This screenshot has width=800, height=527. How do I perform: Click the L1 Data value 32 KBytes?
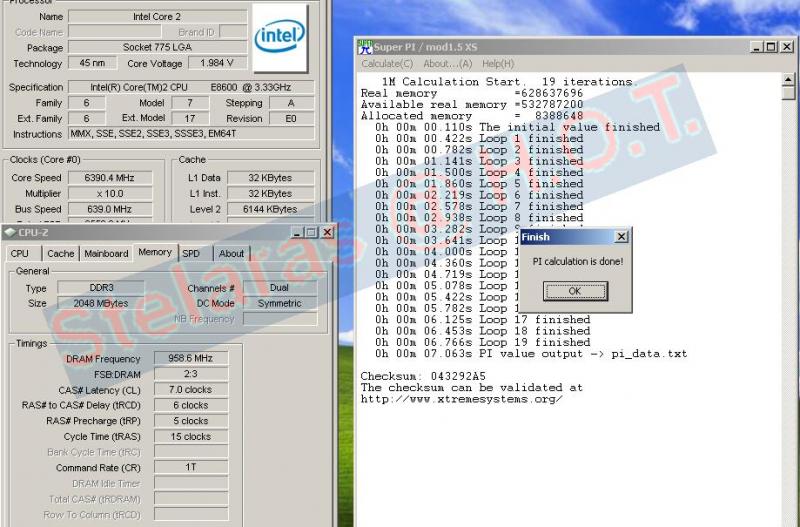271,178
